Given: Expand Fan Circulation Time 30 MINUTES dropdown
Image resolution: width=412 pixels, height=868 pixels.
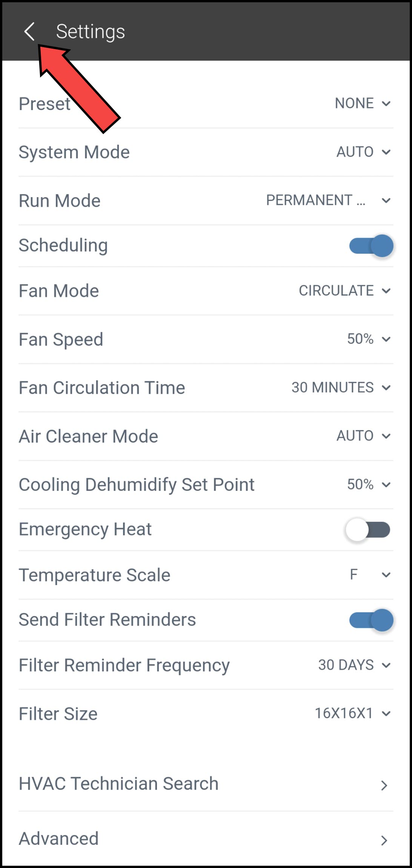Looking at the screenshot, I should tap(340, 388).
